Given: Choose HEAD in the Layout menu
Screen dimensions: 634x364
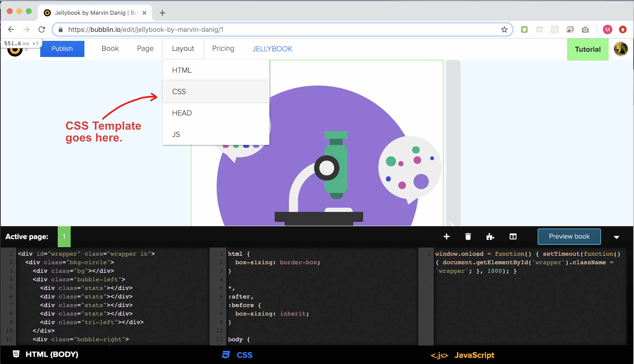Looking at the screenshot, I should click(182, 113).
